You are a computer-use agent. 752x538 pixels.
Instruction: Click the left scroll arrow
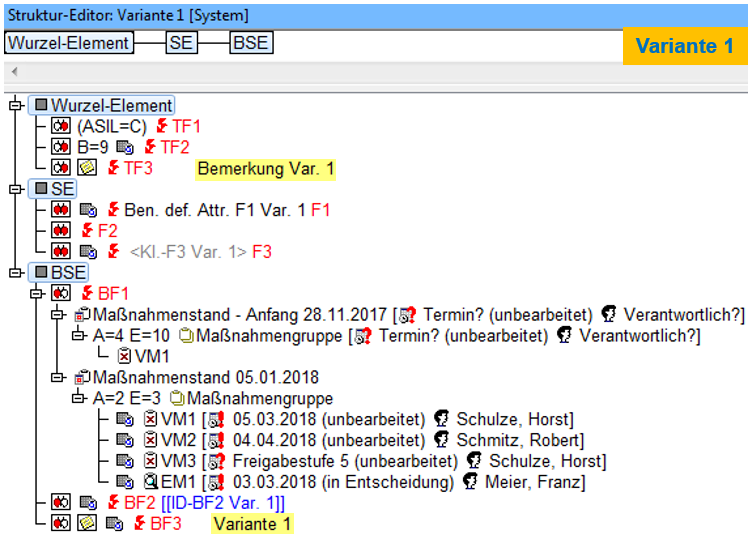pos(15,71)
